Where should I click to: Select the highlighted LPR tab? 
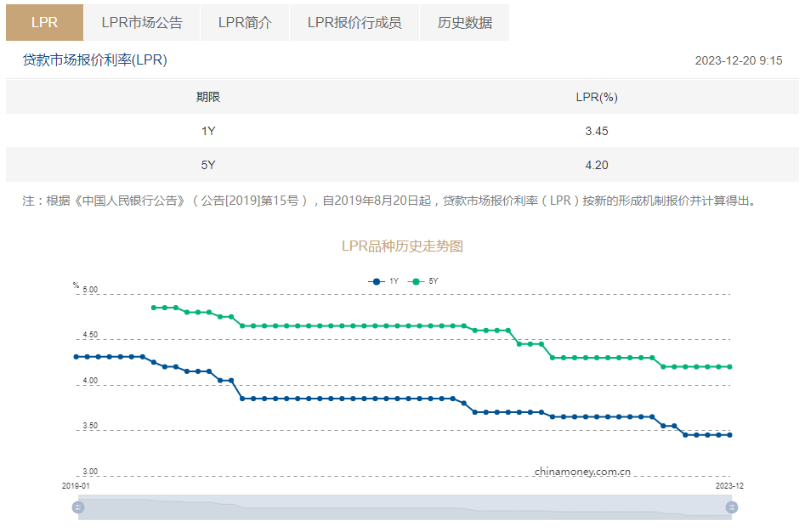[44, 23]
